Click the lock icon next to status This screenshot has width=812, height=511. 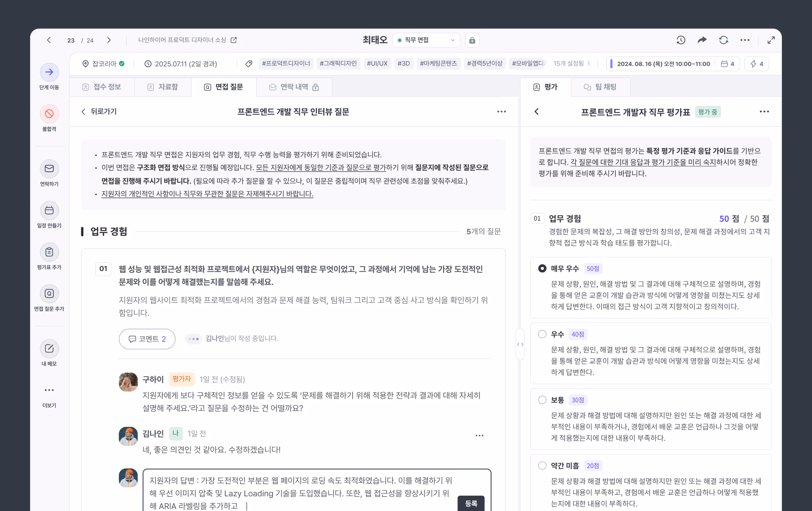[472, 40]
